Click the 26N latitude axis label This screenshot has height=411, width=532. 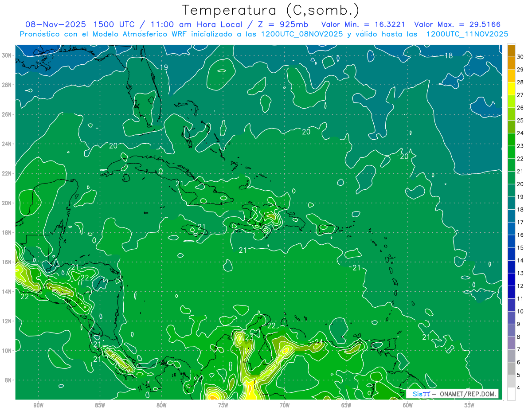(8, 114)
